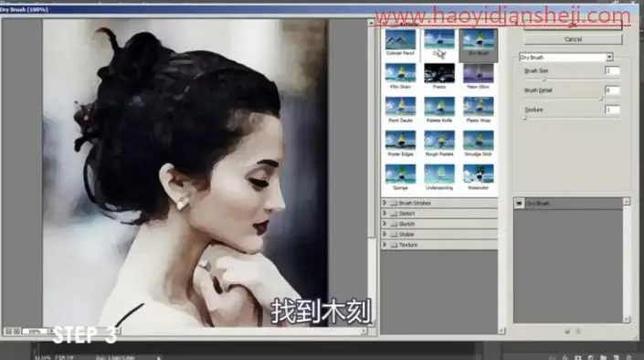Image resolution: width=644 pixels, height=360 pixels.
Task: Click the effect layer list scroll up arrow
Action: coord(627,201)
